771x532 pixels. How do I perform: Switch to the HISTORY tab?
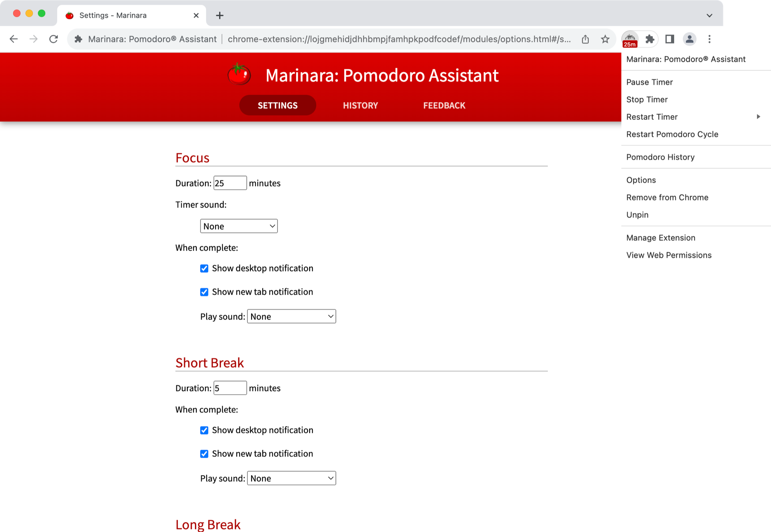point(360,106)
